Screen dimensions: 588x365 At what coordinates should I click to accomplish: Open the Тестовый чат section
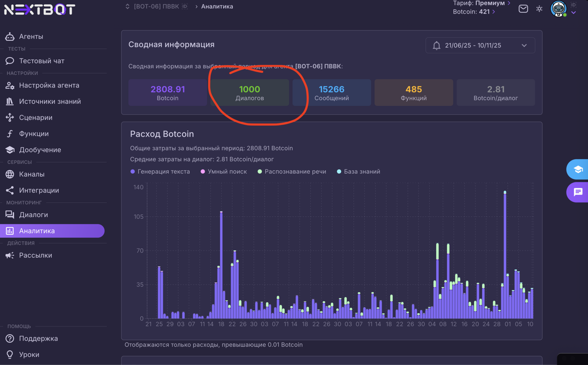41,61
